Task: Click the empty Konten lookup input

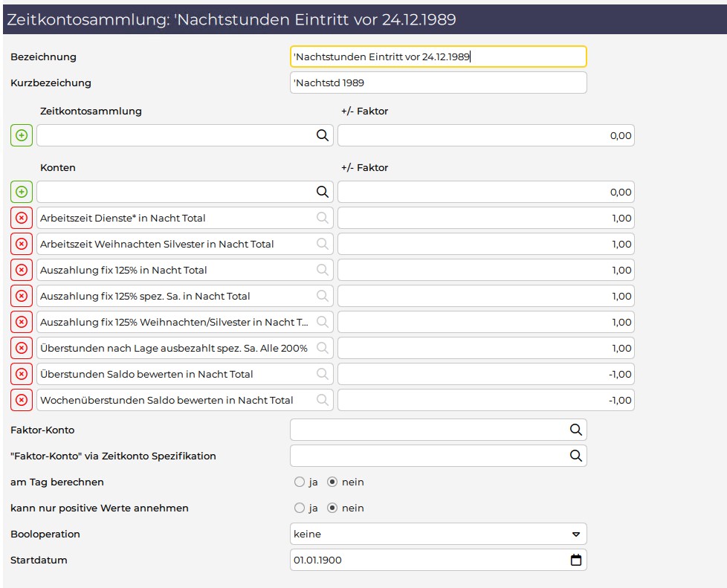Action: pyautogui.click(x=185, y=192)
